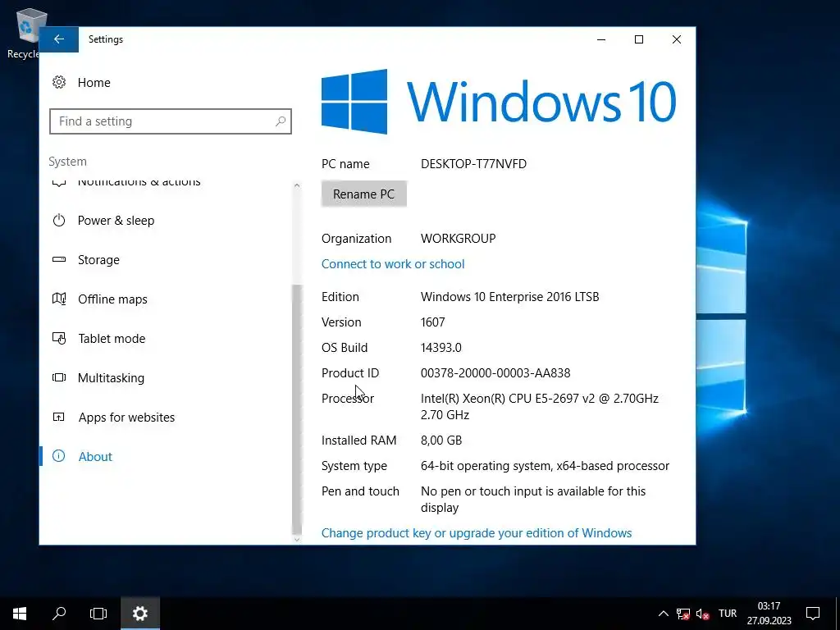
Task: Open the Windows Start menu
Action: coord(20,614)
